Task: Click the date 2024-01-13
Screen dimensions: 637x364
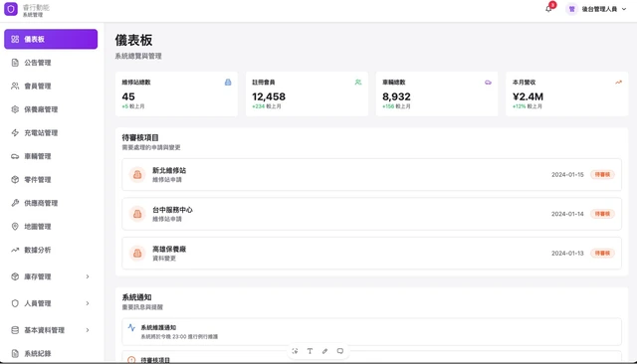Action: 567,254
